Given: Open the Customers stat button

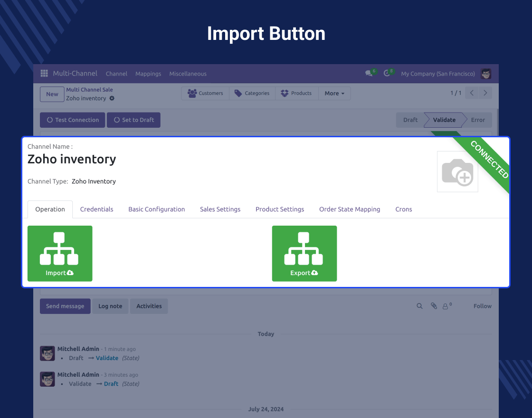Looking at the screenshot, I should pyautogui.click(x=205, y=93).
